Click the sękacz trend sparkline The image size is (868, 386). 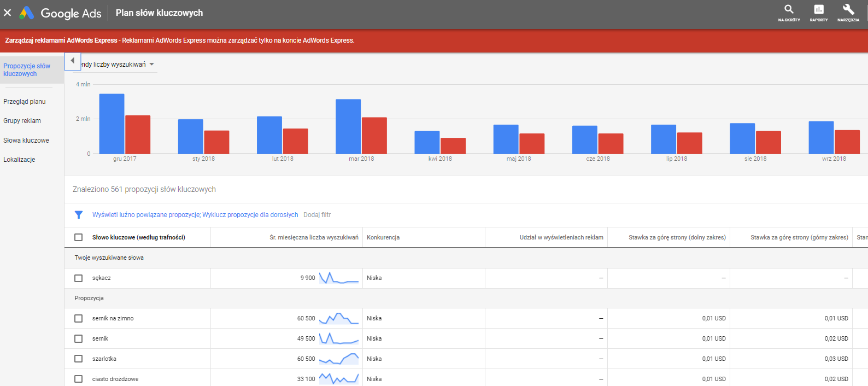coord(339,278)
